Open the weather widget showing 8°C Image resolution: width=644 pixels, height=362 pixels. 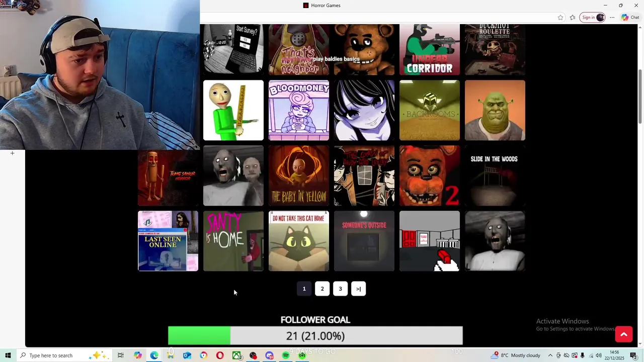coord(516,355)
